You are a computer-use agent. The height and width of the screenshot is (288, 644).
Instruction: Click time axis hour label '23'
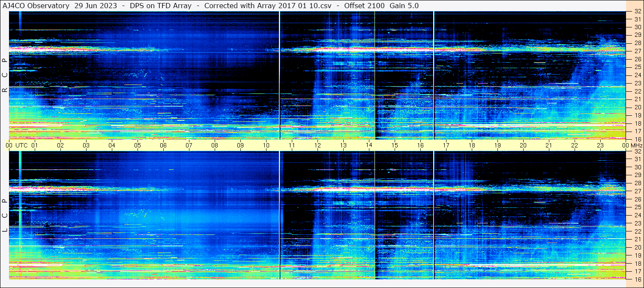pyautogui.click(x=600, y=145)
